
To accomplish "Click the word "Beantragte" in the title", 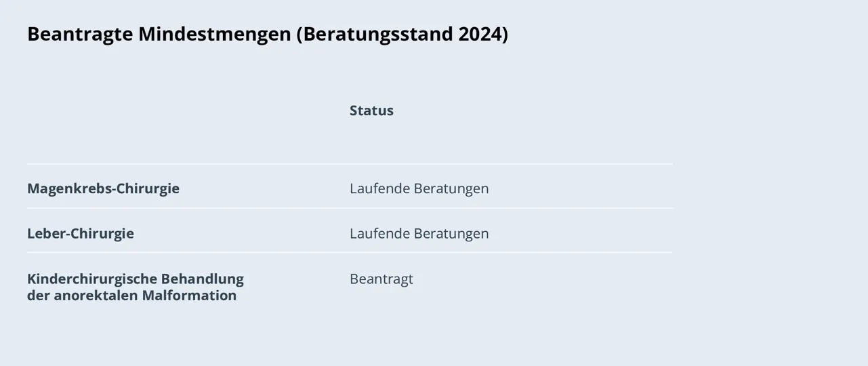I will pos(80,34).
